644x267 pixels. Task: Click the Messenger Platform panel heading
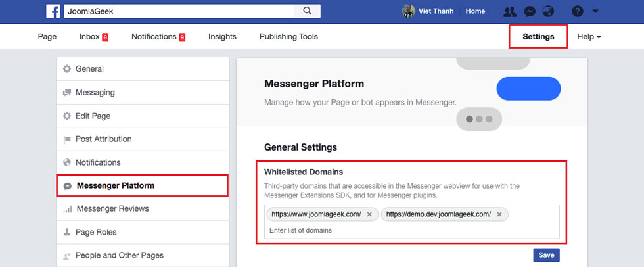(314, 84)
